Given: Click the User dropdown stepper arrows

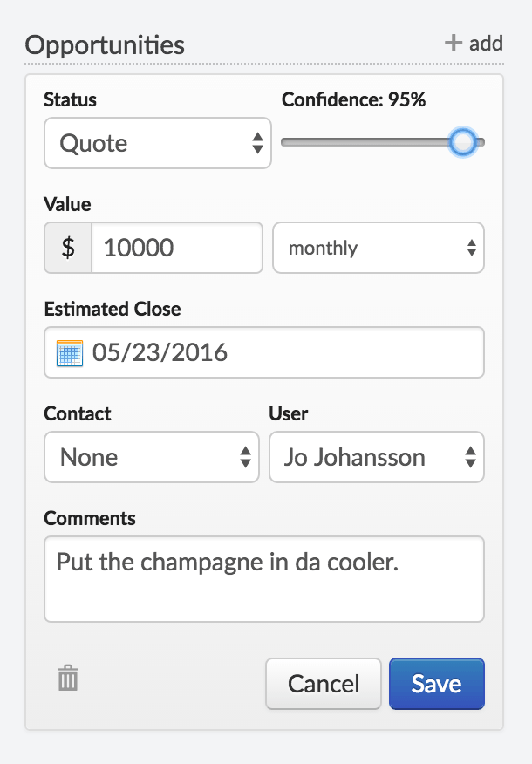Looking at the screenshot, I should coord(471,456).
